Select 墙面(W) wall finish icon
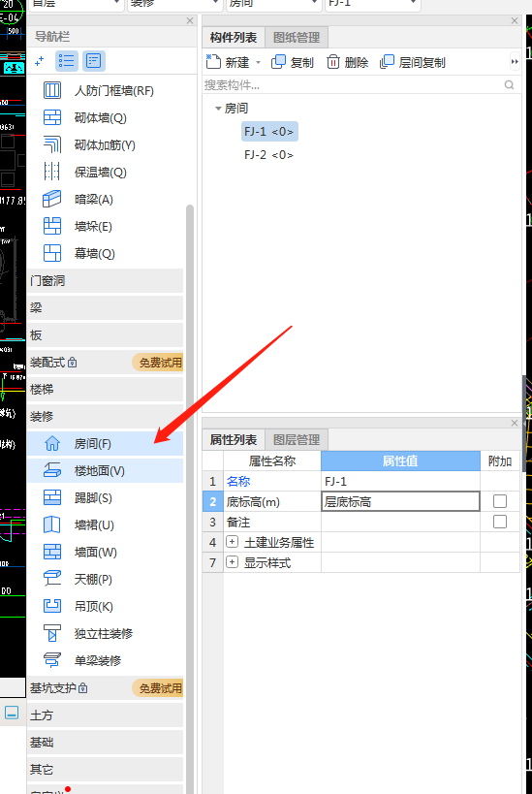The width and height of the screenshot is (532, 794). pyautogui.click(x=52, y=552)
